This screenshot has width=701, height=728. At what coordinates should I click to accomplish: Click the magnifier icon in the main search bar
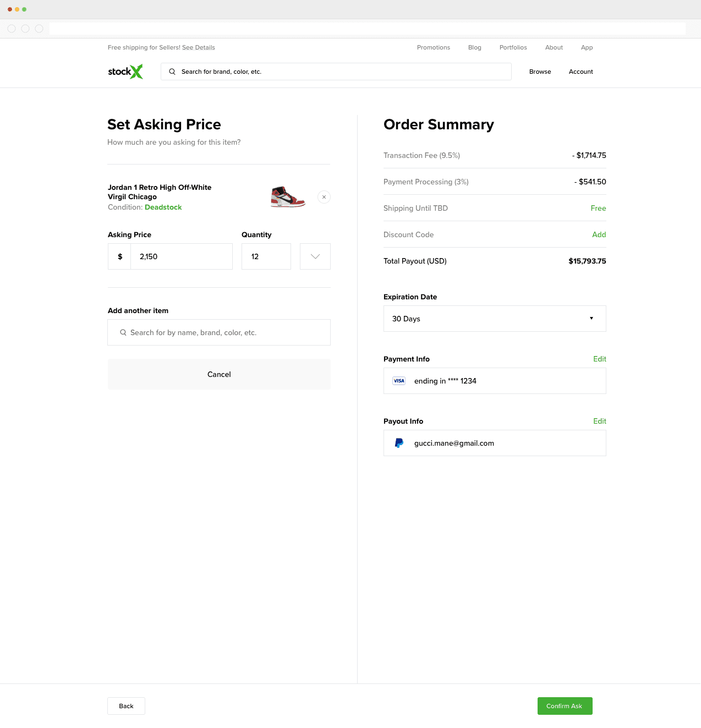172,72
